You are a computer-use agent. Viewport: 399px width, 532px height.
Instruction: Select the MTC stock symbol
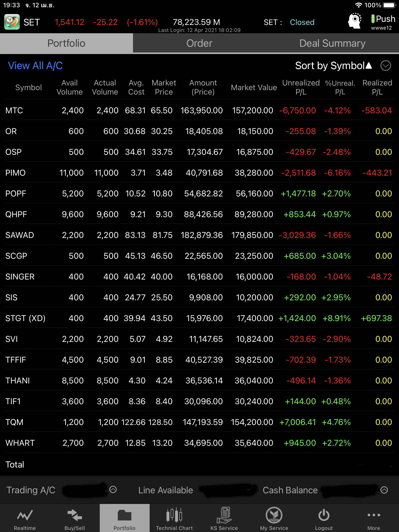14,110
